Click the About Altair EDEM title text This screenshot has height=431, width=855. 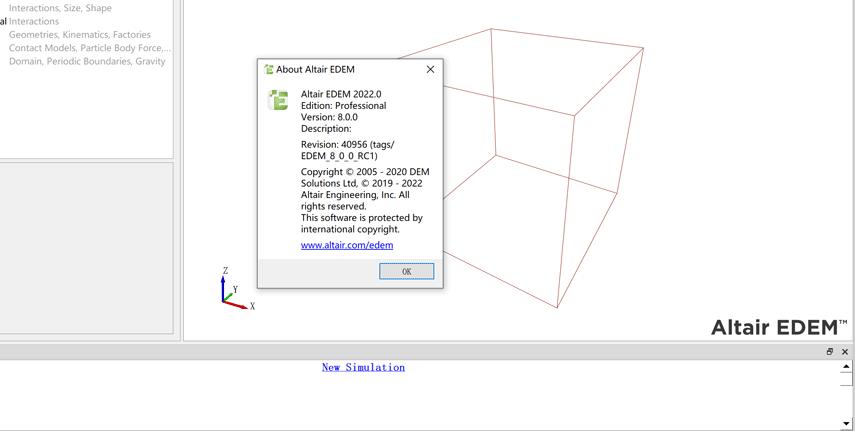pyautogui.click(x=315, y=69)
